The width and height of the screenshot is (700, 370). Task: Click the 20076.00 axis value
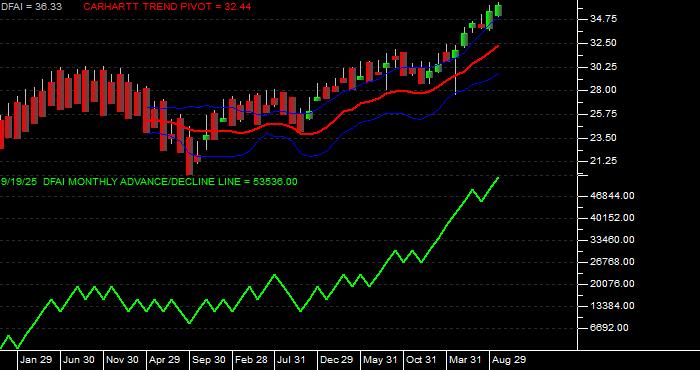point(611,283)
